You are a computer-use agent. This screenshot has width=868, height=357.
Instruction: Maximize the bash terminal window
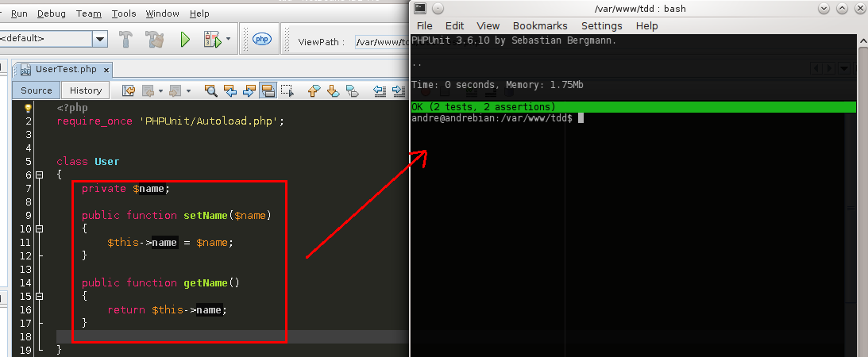842,8
